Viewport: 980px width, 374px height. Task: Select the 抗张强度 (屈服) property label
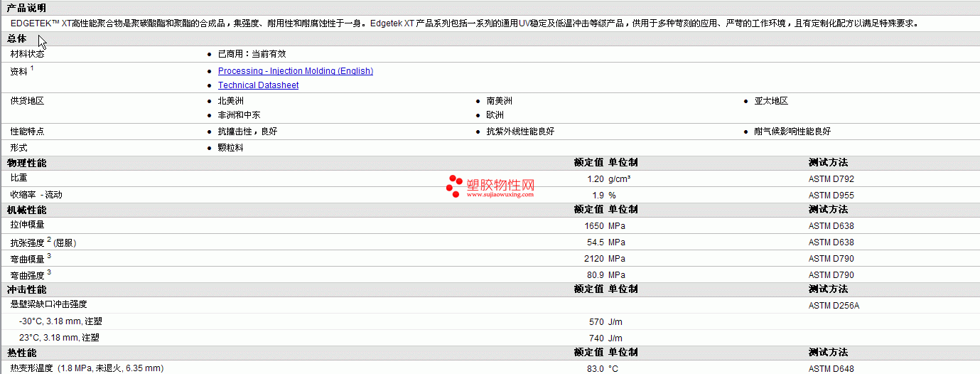(43, 242)
